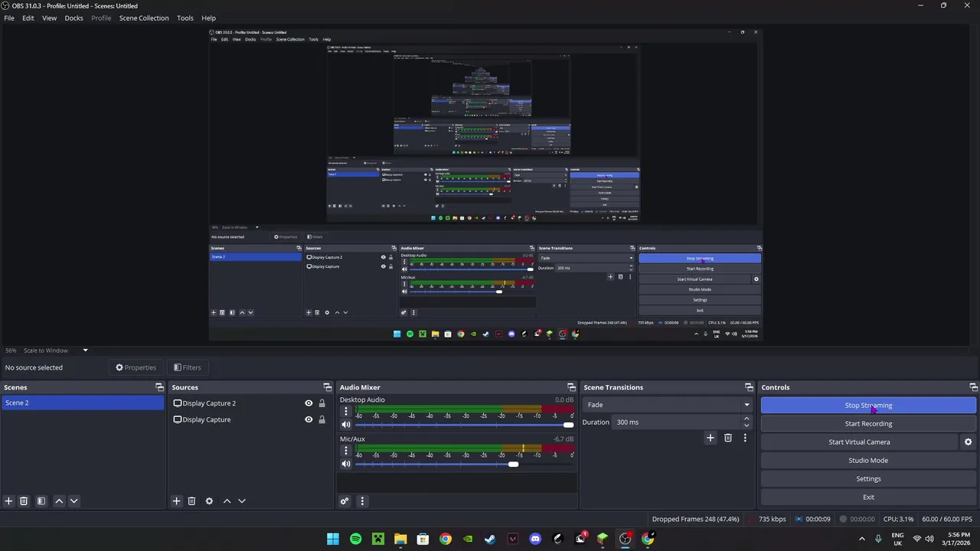Adjust the Desktop Audio volume slider

pos(464,425)
